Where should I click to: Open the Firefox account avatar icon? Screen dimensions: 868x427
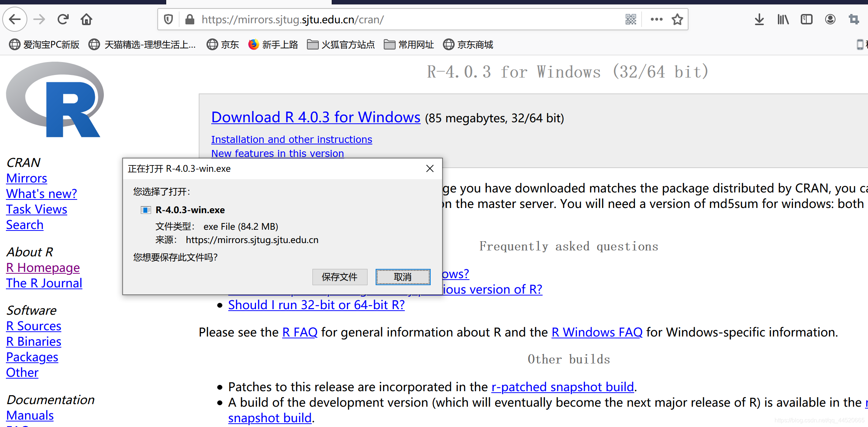coord(830,19)
